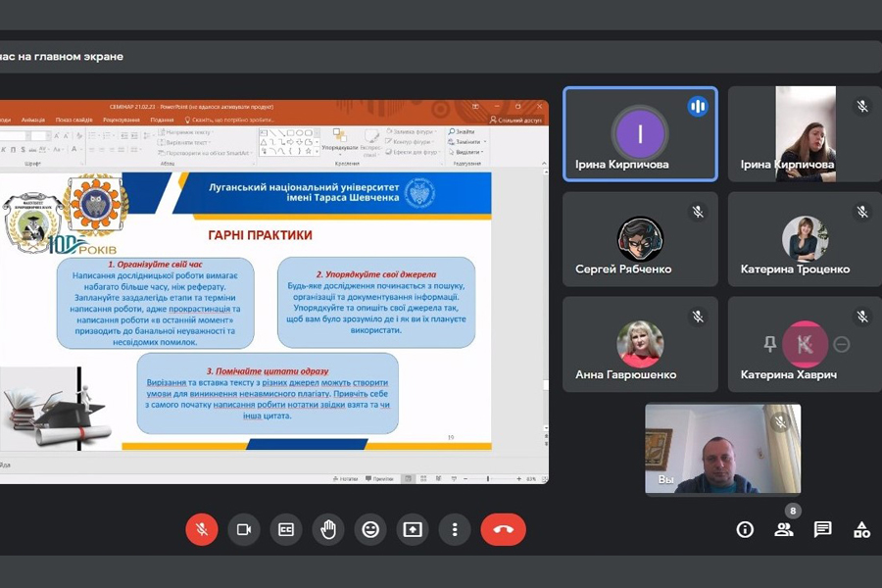Open the Анімація ribbon tab in PowerPoint
Screen dimensions: 882x588
pos(33,120)
